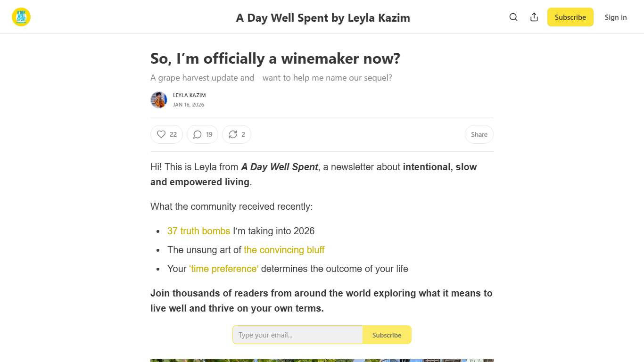Click the newsletter title in header

click(323, 18)
